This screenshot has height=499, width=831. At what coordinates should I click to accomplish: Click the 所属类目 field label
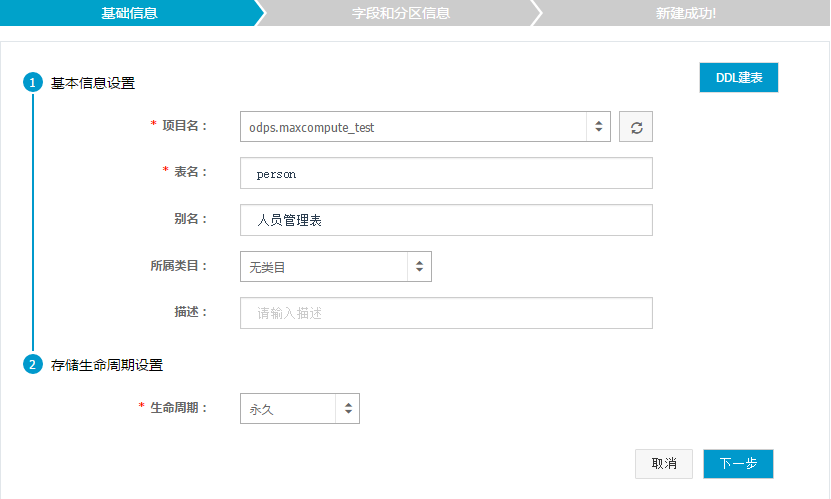(179, 266)
